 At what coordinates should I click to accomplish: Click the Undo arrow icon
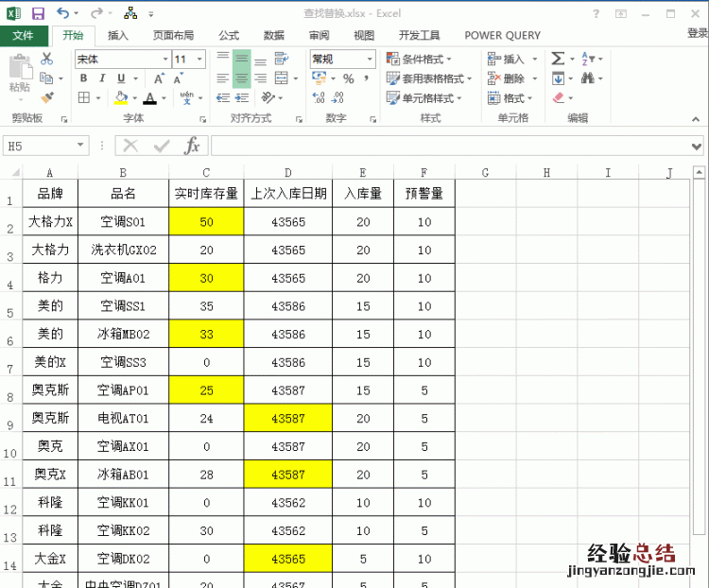point(62,13)
